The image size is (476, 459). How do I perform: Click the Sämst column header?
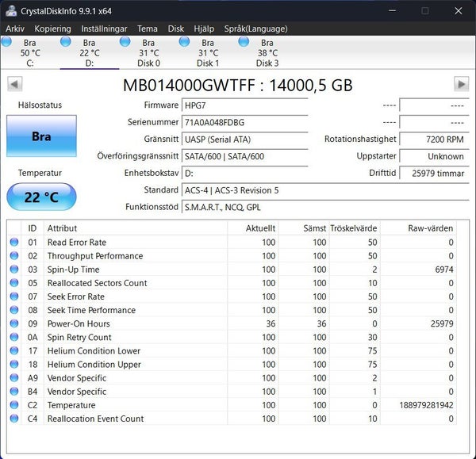304,228
